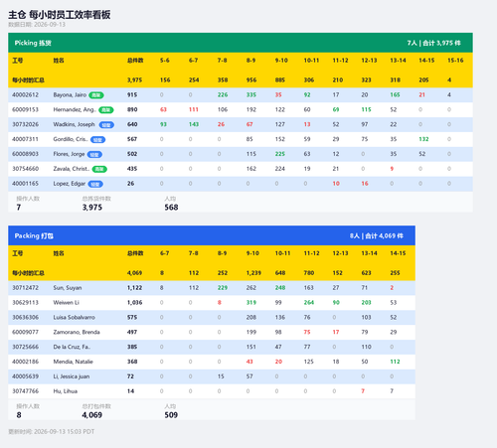
Task: Click the green badge beside Zavala, Christ..
Action: coord(99,169)
